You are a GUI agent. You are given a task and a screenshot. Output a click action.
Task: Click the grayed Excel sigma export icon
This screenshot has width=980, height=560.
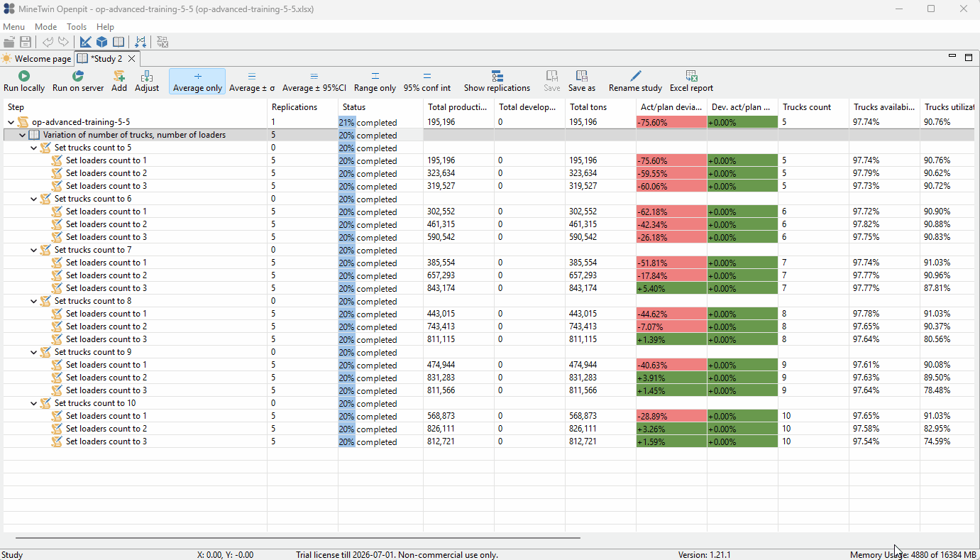pos(163,43)
